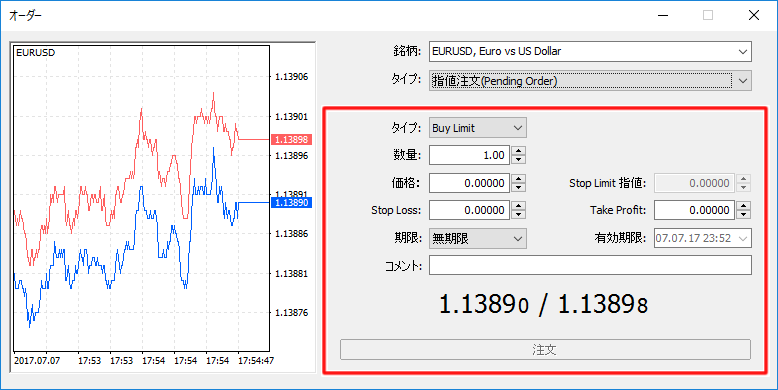Screen dimensions: 778x390
Task: Minimize the オーダー window
Action: point(662,15)
